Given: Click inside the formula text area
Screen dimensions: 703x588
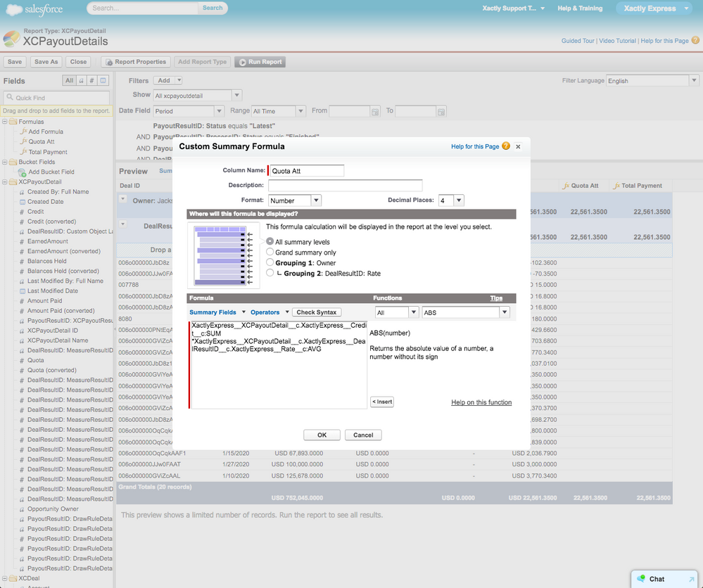Looking at the screenshot, I should coord(279,365).
